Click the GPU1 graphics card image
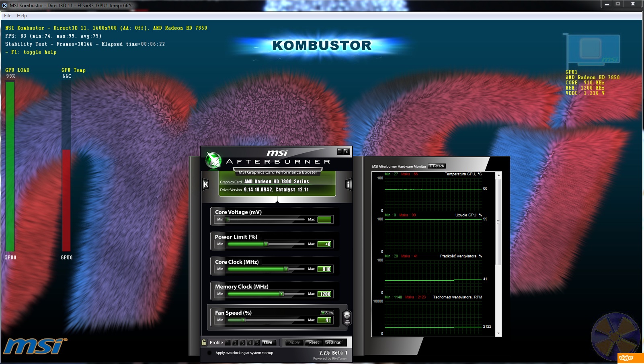 click(x=593, y=49)
